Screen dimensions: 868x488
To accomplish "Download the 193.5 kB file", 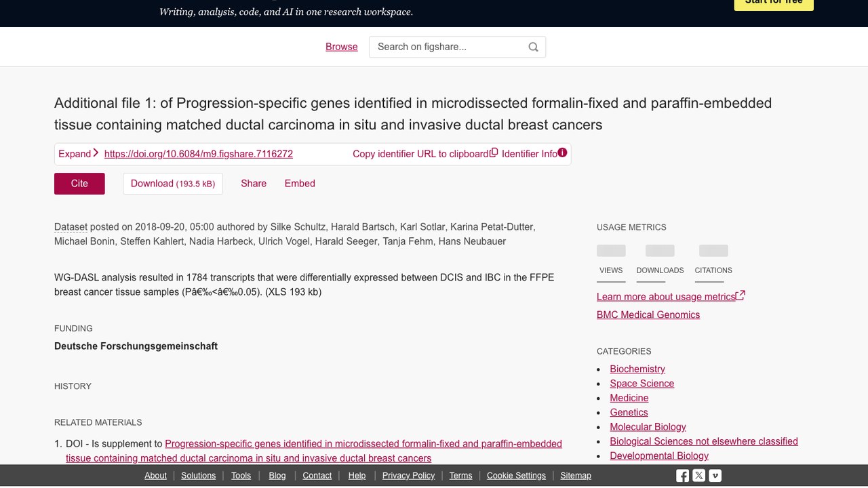I will pos(173,184).
